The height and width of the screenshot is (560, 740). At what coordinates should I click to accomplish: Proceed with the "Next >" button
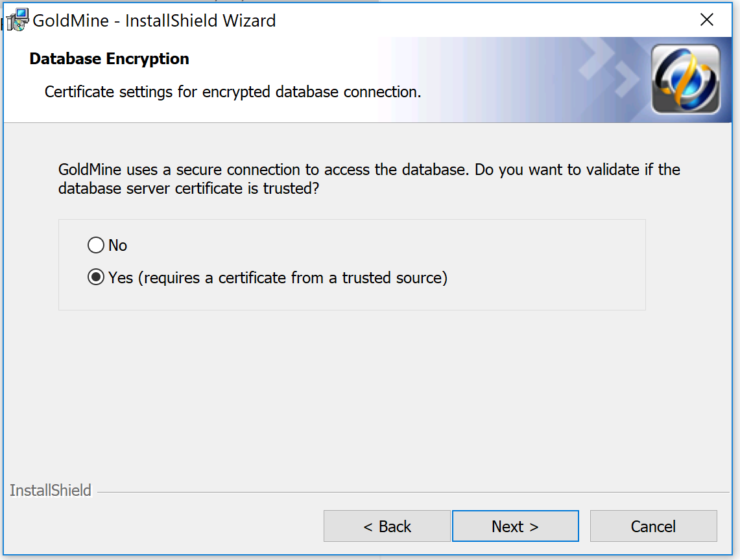[515, 526]
